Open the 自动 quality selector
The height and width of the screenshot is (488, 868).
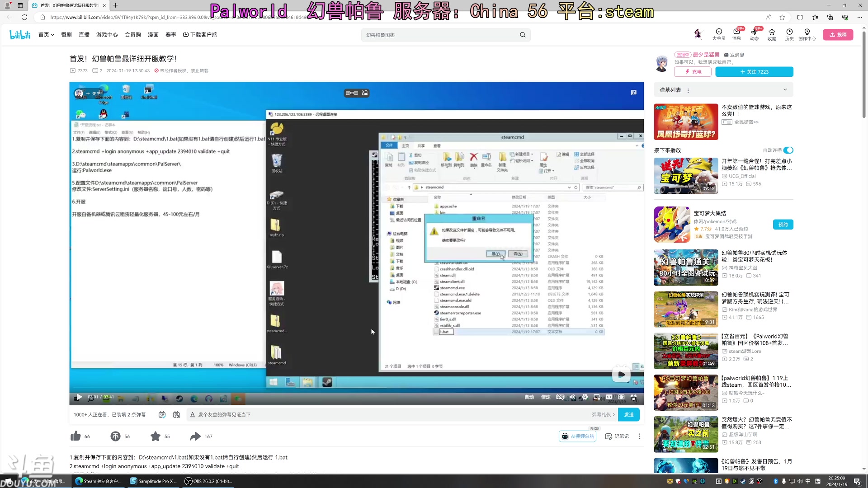point(529,397)
